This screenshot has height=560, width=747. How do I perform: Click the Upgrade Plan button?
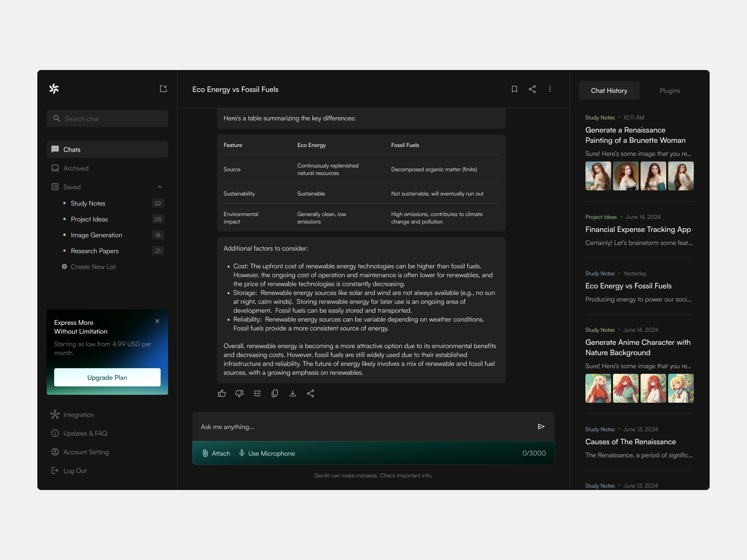[x=107, y=378]
